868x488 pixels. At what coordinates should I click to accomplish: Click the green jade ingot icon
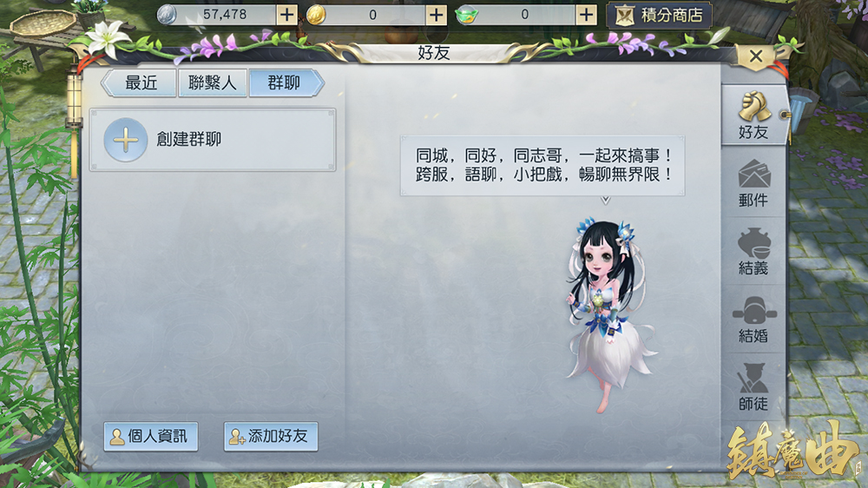pos(467,15)
